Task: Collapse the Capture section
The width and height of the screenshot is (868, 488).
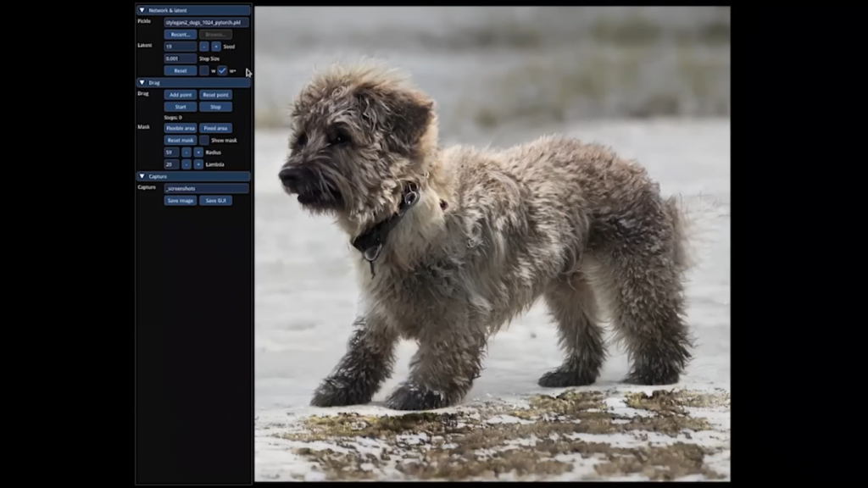Action: click(142, 176)
